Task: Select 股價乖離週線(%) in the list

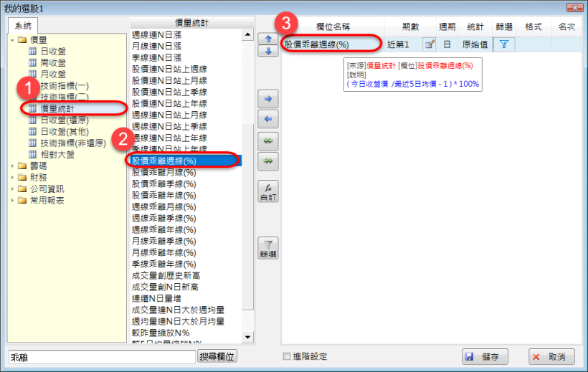Action: (x=186, y=161)
